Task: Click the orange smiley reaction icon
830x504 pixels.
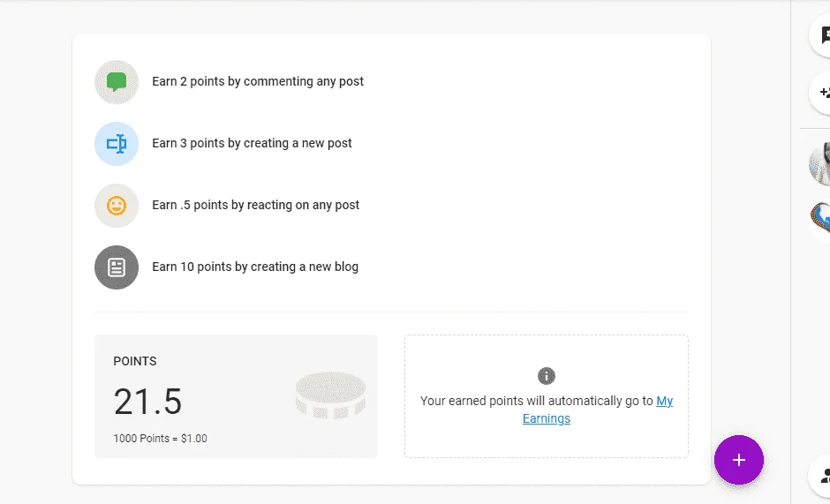Action: click(x=117, y=206)
